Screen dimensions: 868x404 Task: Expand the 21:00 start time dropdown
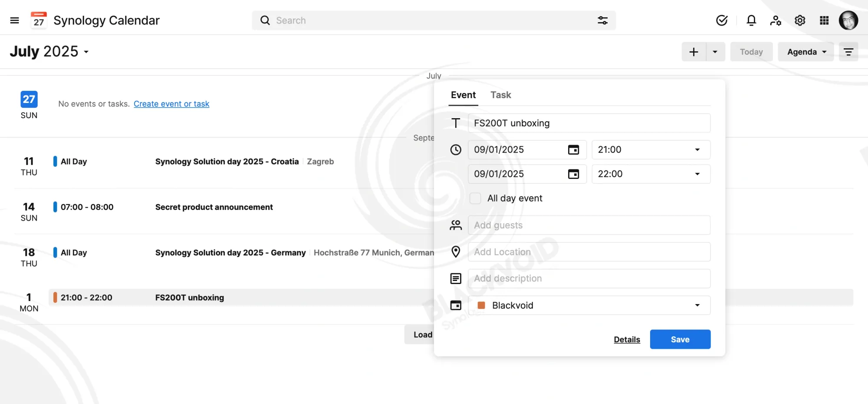(x=651, y=149)
